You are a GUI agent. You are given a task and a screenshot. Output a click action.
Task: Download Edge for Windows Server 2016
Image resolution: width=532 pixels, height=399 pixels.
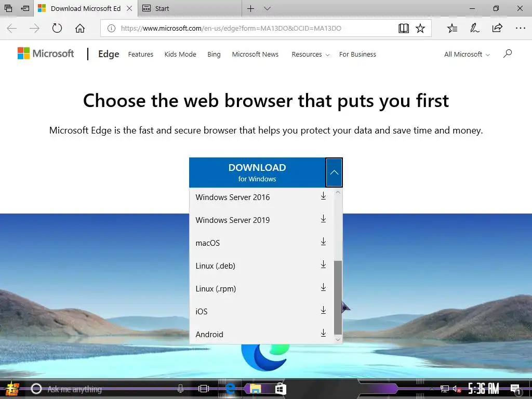point(261,197)
